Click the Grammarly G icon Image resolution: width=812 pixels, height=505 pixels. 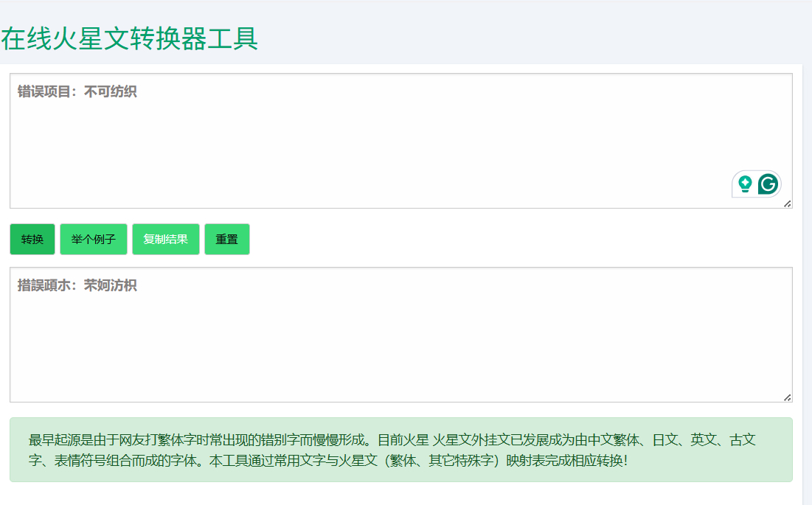[768, 184]
